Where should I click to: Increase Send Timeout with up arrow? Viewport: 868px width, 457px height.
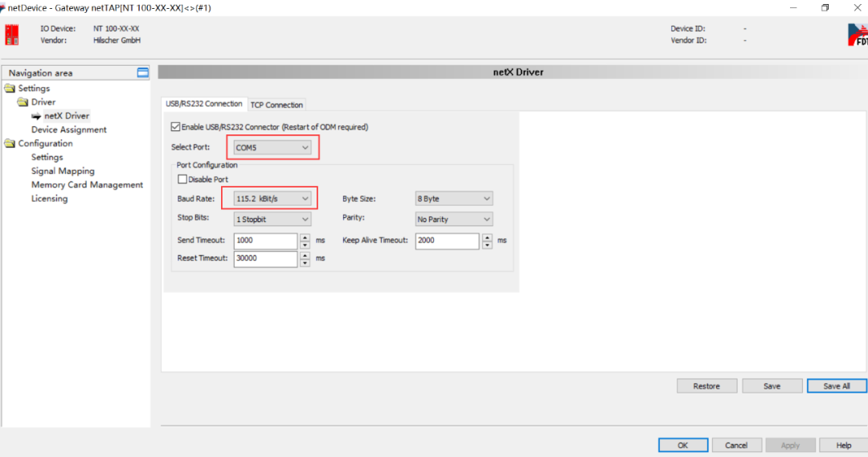[305, 237]
